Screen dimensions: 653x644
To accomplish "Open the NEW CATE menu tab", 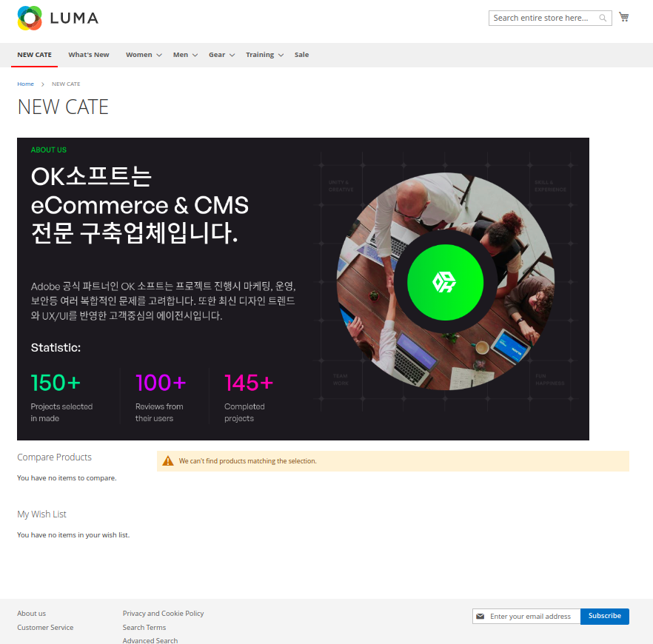I will [35, 55].
